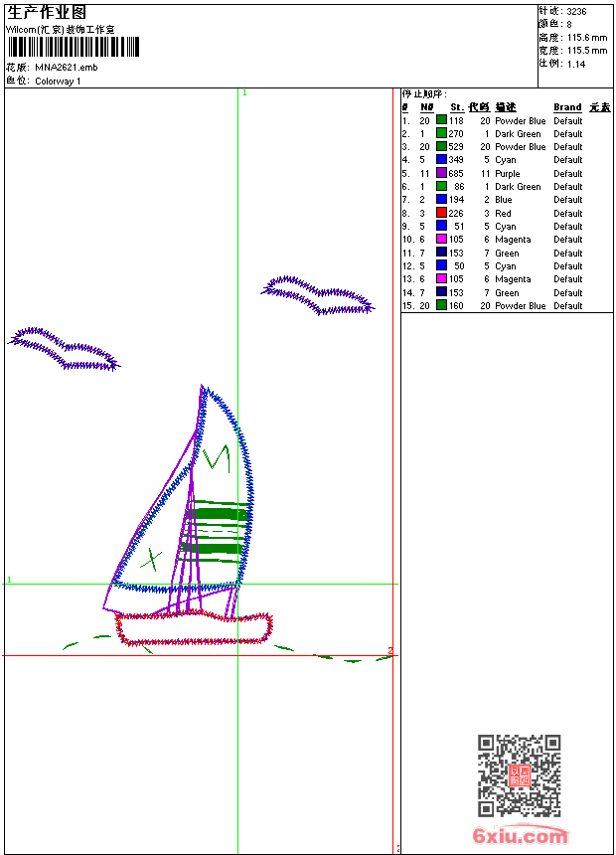Screen dimensions: 616x855
Task: Click the 3236 stitch count value
Action: click(x=576, y=11)
